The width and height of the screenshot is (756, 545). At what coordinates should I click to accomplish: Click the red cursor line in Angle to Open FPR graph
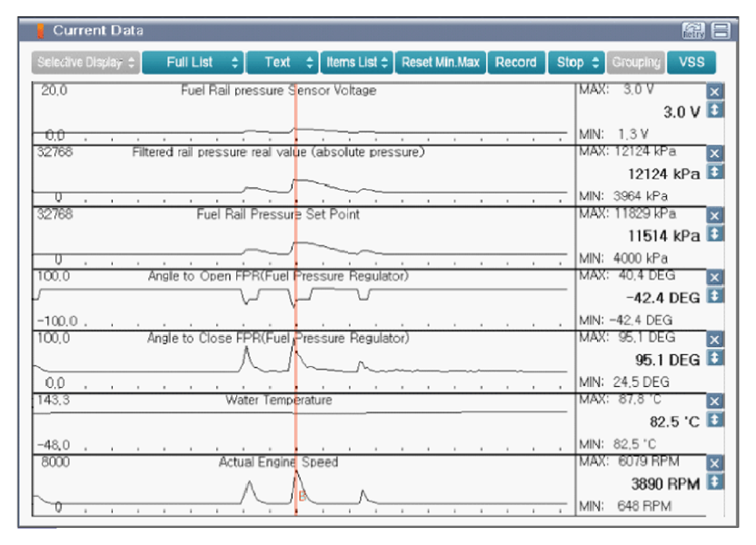(x=295, y=300)
